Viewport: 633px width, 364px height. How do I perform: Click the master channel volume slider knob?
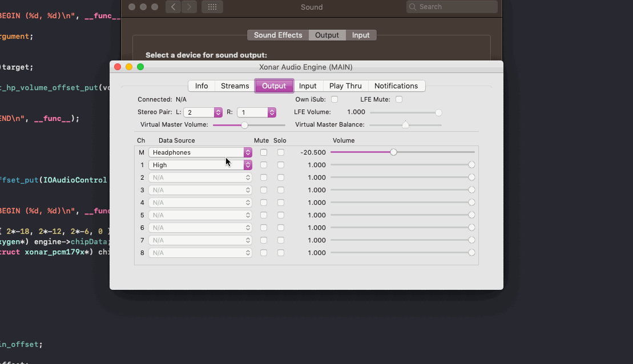pyautogui.click(x=393, y=152)
